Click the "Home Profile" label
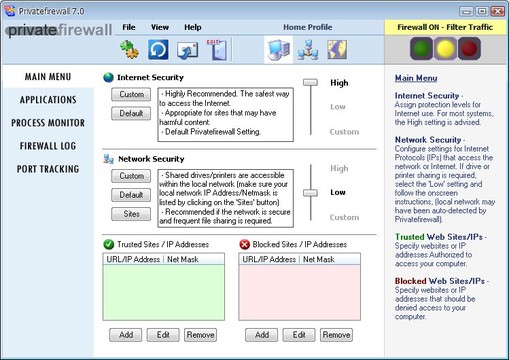 coord(308,27)
